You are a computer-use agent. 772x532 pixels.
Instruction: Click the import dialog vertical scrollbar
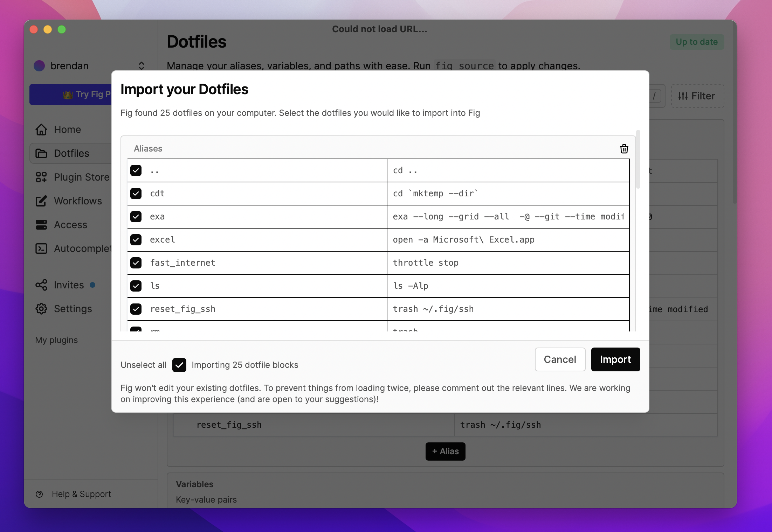638,159
